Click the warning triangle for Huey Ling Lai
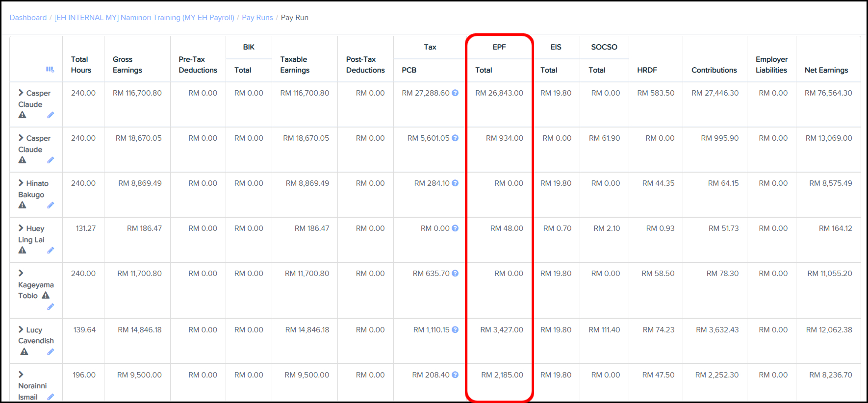The height and width of the screenshot is (403, 868). pos(23,251)
